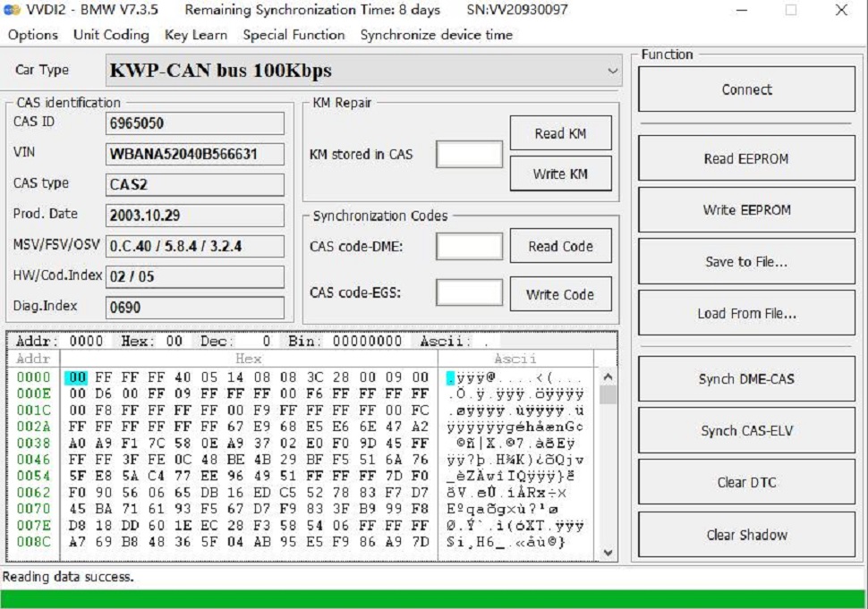Open the Key Learn menu
Screen dimensions: 868x609
[196, 35]
